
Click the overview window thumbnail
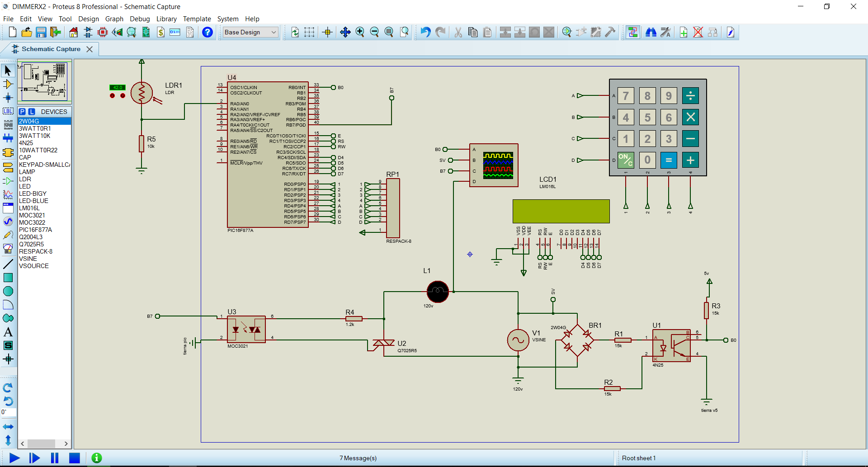(44, 82)
